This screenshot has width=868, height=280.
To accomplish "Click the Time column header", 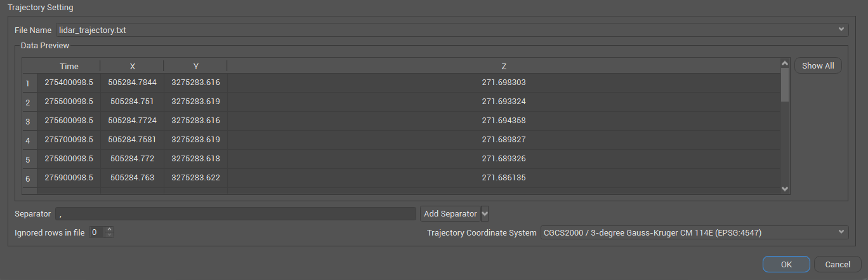I will pos(69,66).
